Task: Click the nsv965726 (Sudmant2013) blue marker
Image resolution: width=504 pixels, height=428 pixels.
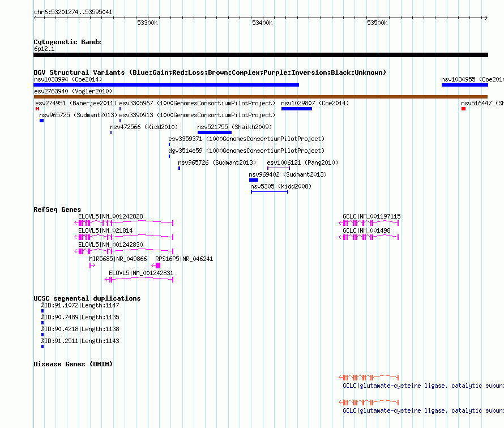Action: pos(180,168)
